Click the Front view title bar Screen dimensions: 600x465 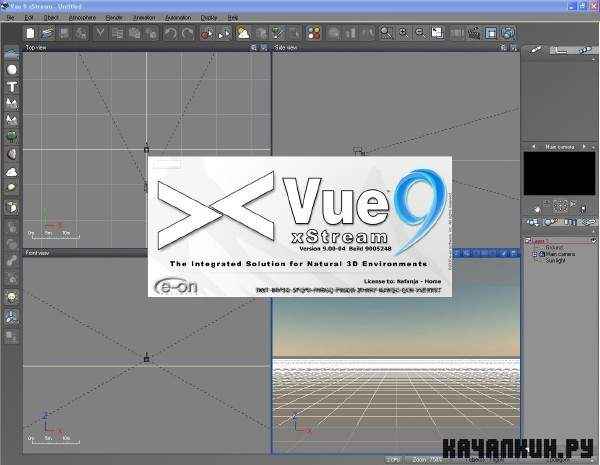pyautogui.click(x=85, y=253)
